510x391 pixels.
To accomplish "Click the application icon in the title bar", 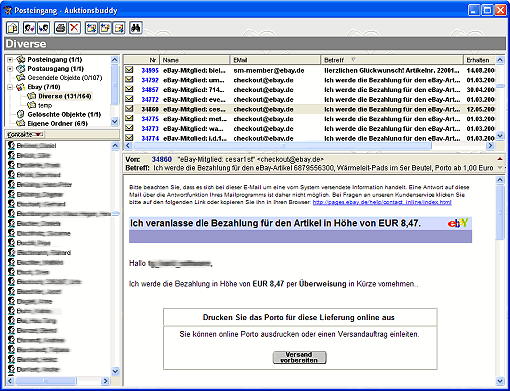I will click(7, 10).
